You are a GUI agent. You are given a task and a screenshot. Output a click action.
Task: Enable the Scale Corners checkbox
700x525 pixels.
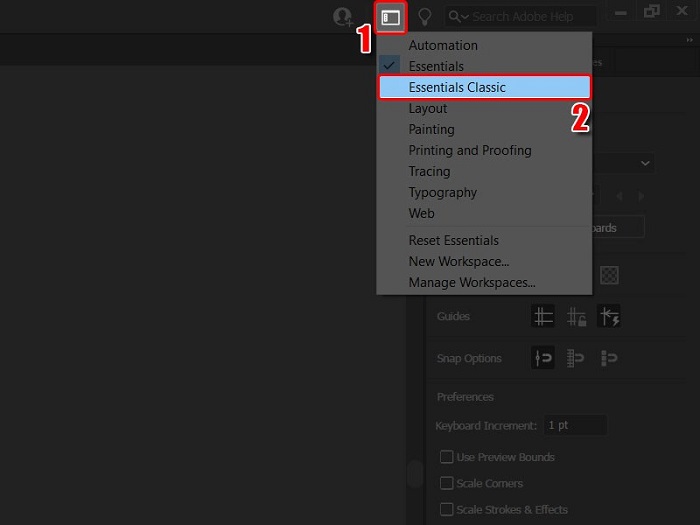coord(446,483)
